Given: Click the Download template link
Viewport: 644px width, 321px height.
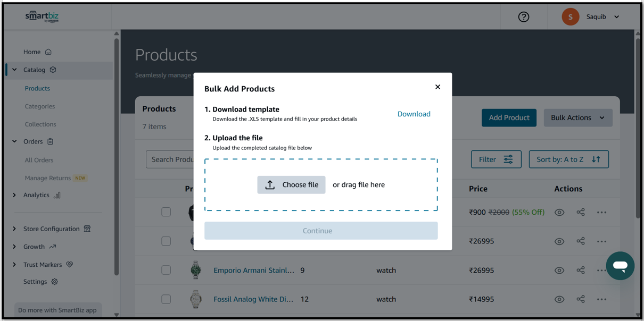Looking at the screenshot, I should click(x=414, y=114).
